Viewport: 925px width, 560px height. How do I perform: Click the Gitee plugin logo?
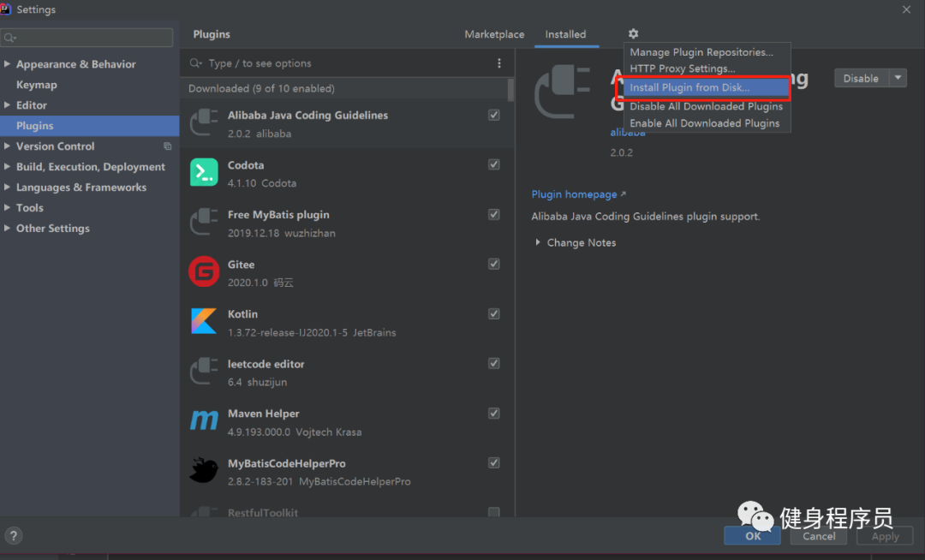204,271
